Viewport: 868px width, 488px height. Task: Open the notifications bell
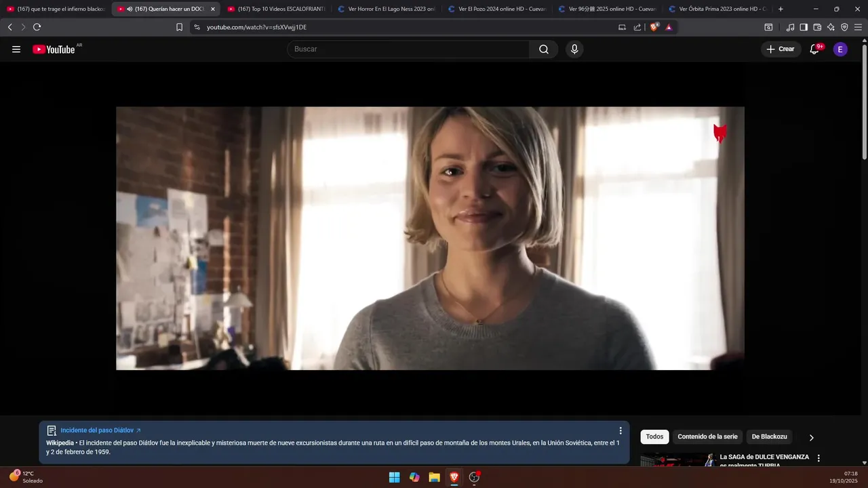(x=815, y=49)
